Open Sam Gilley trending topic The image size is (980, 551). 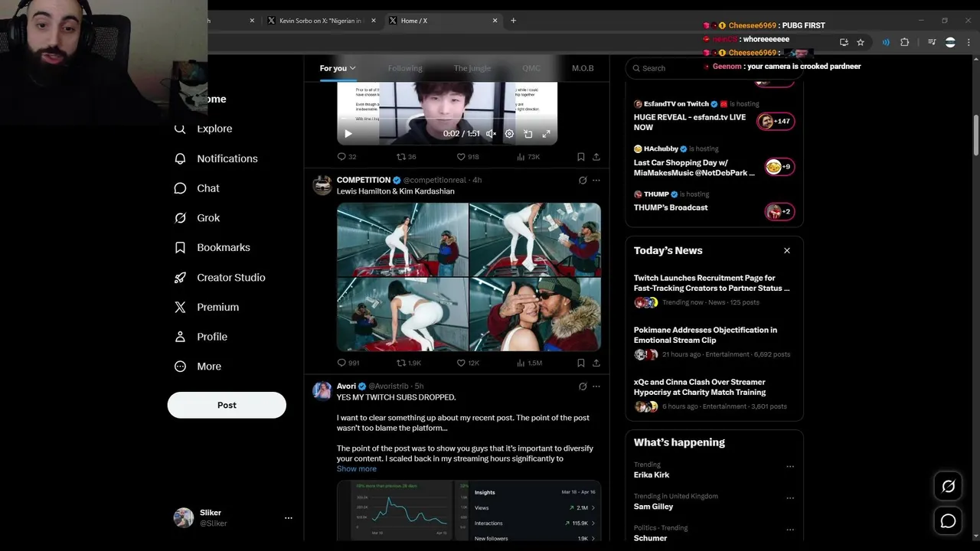tap(653, 507)
